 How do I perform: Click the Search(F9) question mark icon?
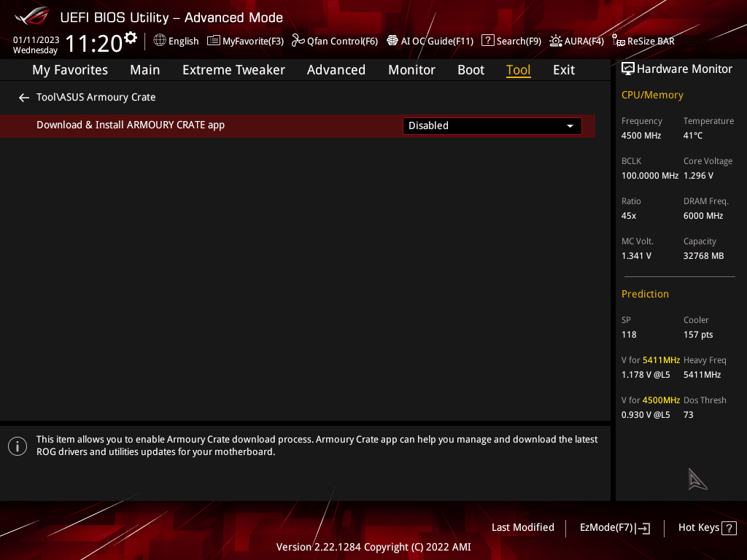click(488, 41)
